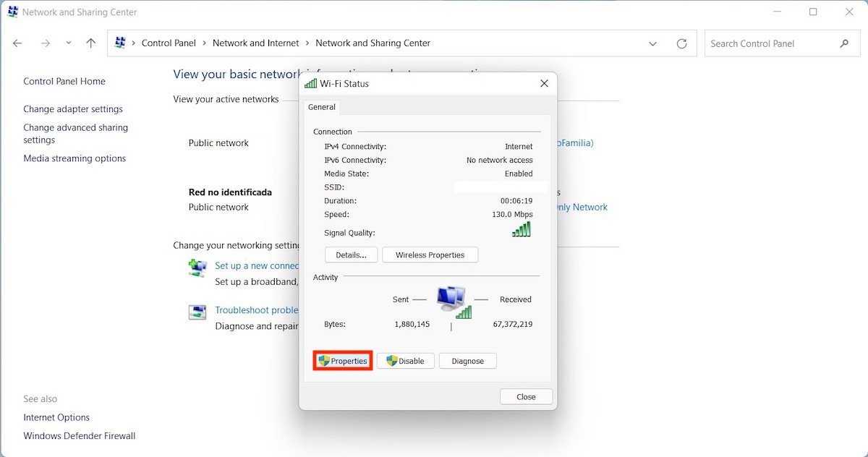This screenshot has height=457, width=868.
Task: Click the Troubleshoot problems icon
Action: point(197,312)
